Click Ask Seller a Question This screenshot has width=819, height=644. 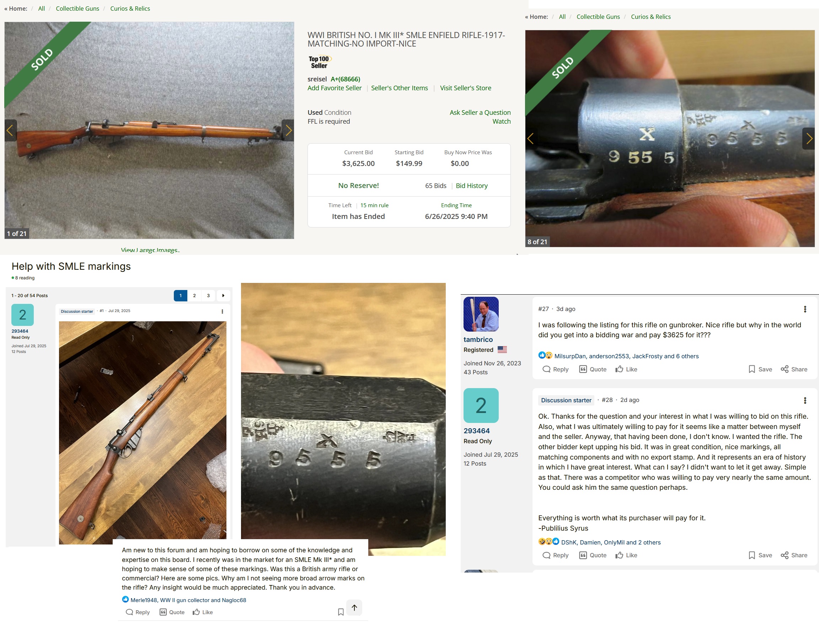point(480,112)
